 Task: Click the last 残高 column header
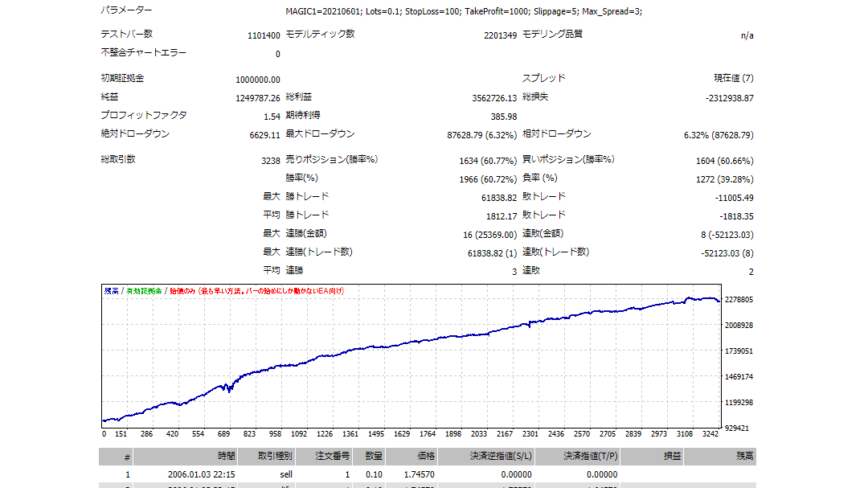tap(721, 457)
